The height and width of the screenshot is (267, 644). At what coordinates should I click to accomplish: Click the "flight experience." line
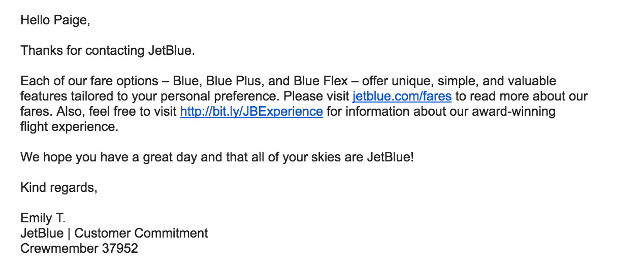click(x=69, y=126)
